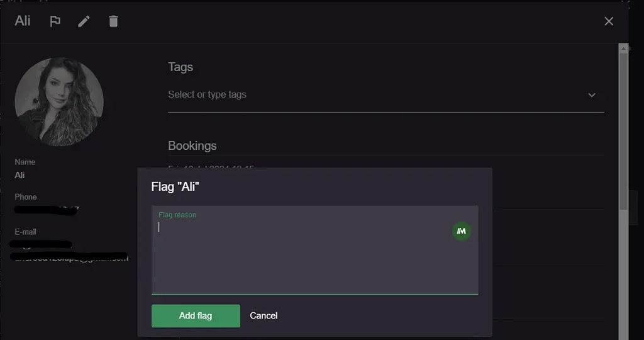This screenshot has width=644, height=340.
Task: Cancel the Flag Ali dialog
Action: pos(264,315)
